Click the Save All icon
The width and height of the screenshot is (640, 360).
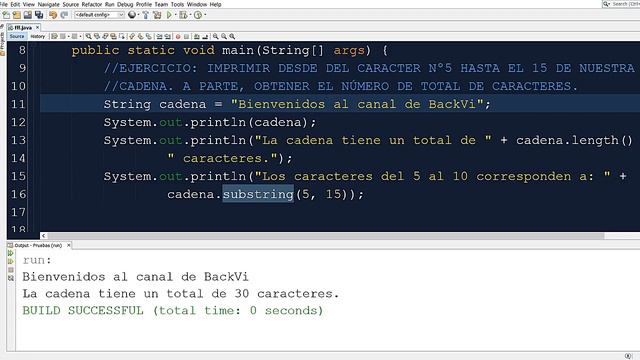[x=39, y=15]
